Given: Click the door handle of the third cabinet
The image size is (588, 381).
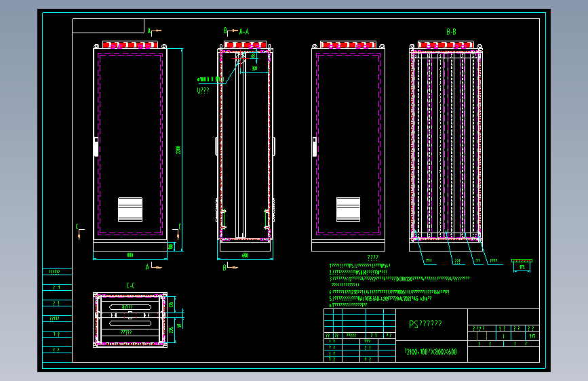Looking at the screenshot, I should pyautogui.click(x=314, y=146).
